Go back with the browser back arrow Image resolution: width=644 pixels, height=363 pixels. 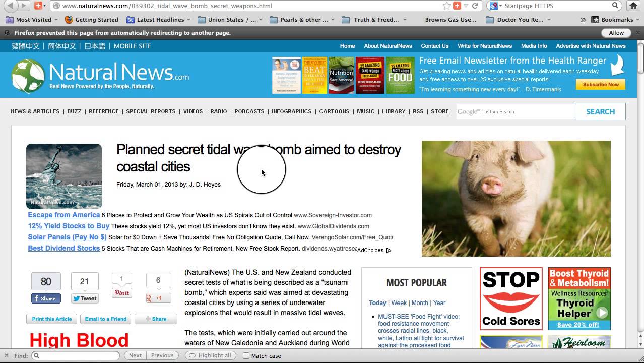(10, 6)
